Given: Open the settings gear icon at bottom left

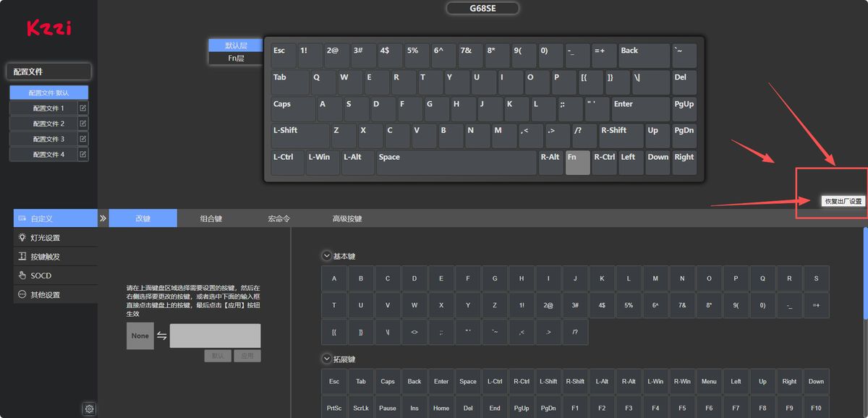Looking at the screenshot, I should click(x=89, y=409).
